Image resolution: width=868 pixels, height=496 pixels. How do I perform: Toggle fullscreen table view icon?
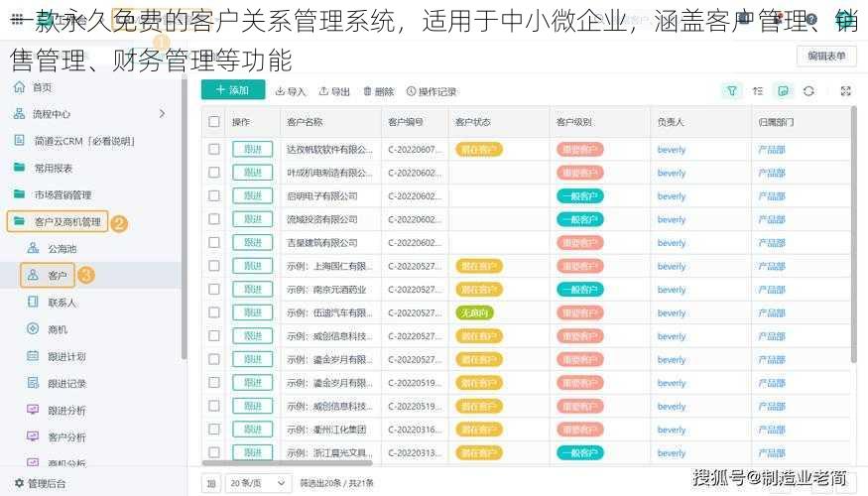[845, 91]
